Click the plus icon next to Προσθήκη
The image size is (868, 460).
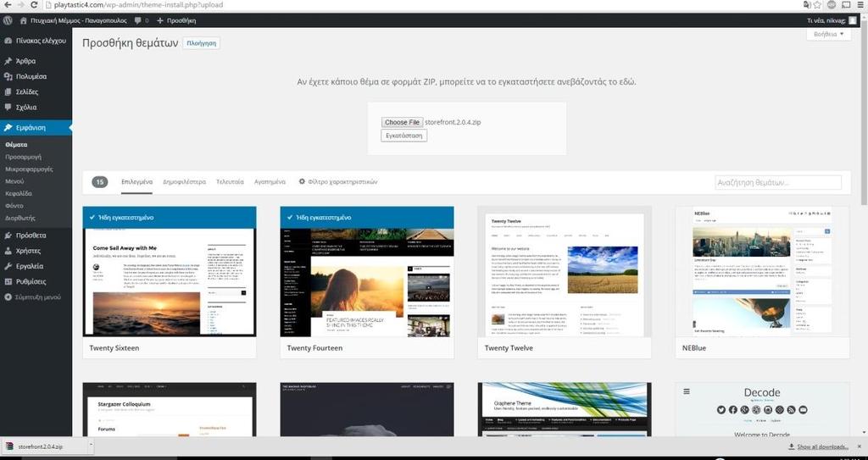click(160, 20)
